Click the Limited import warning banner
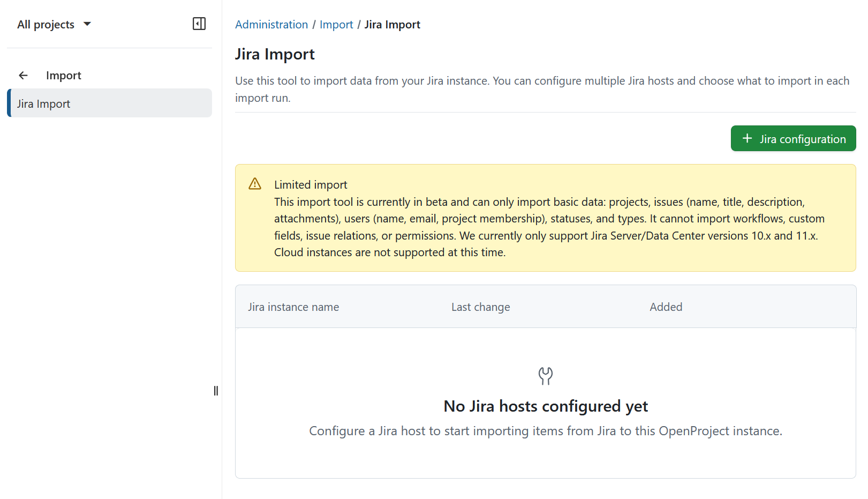The width and height of the screenshot is (868, 499). (x=545, y=218)
